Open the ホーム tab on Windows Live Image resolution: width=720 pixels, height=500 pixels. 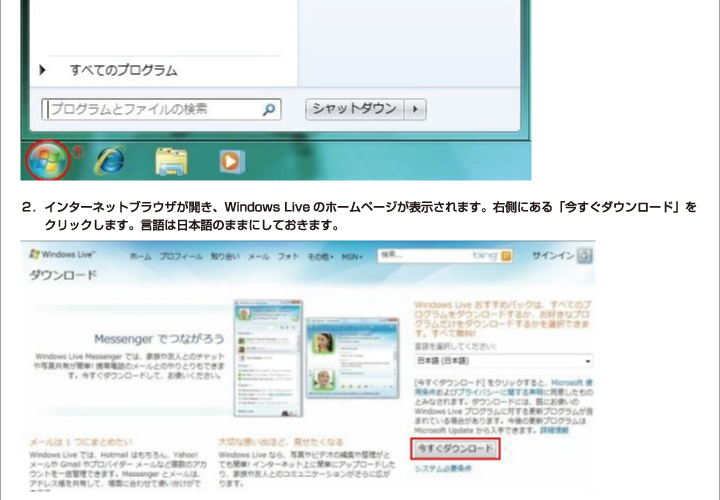tap(140, 257)
